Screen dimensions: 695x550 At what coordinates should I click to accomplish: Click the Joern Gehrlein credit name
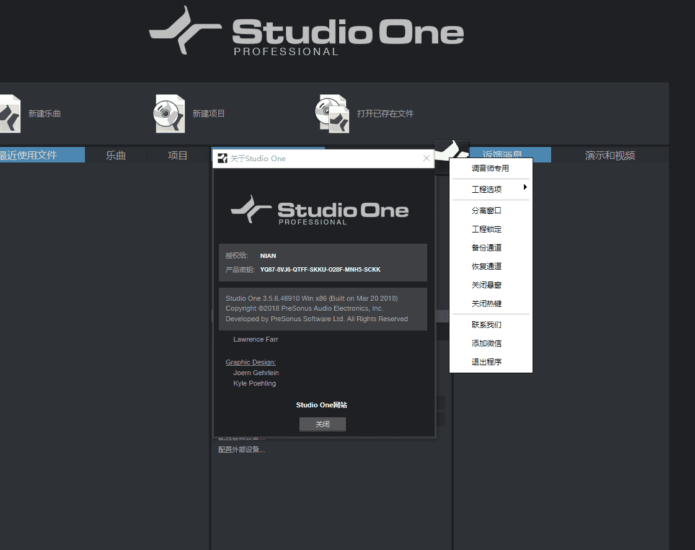[x=256, y=373]
